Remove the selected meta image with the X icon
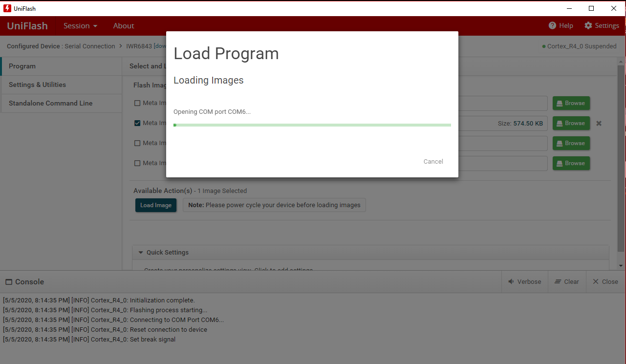 pyautogui.click(x=599, y=124)
